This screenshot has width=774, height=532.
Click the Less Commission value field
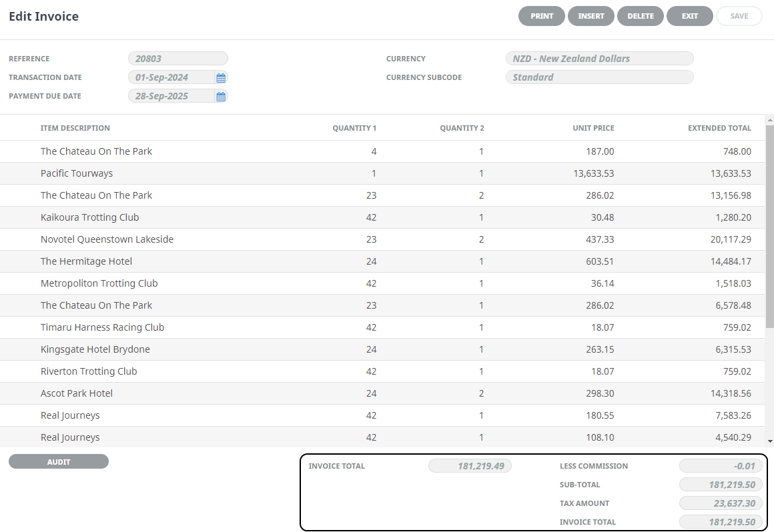[720, 466]
